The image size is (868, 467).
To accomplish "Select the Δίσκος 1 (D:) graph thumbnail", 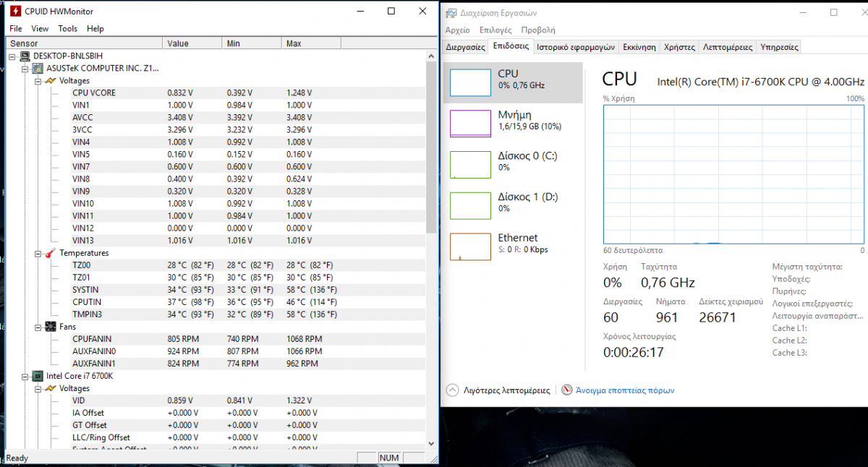I will 470,205.
